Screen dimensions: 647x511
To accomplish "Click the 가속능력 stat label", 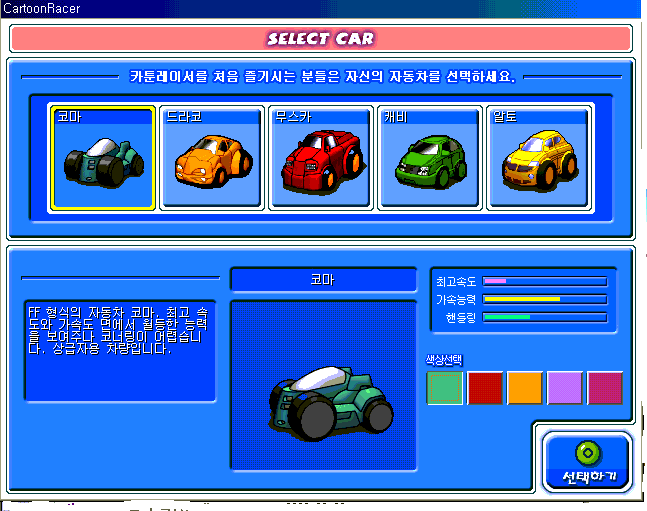I will [x=456, y=300].
